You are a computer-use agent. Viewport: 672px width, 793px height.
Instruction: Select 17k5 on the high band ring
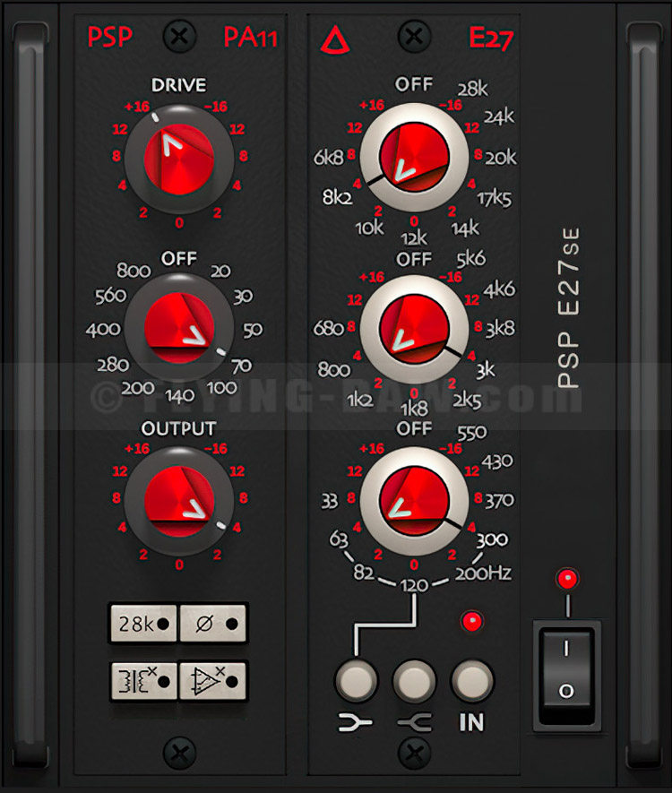[495, 199]
